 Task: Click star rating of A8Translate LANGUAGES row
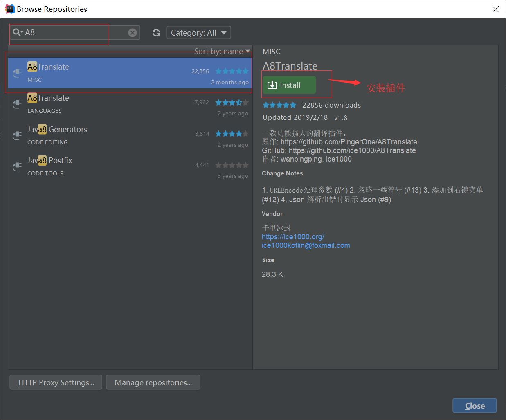coord(232,102)
